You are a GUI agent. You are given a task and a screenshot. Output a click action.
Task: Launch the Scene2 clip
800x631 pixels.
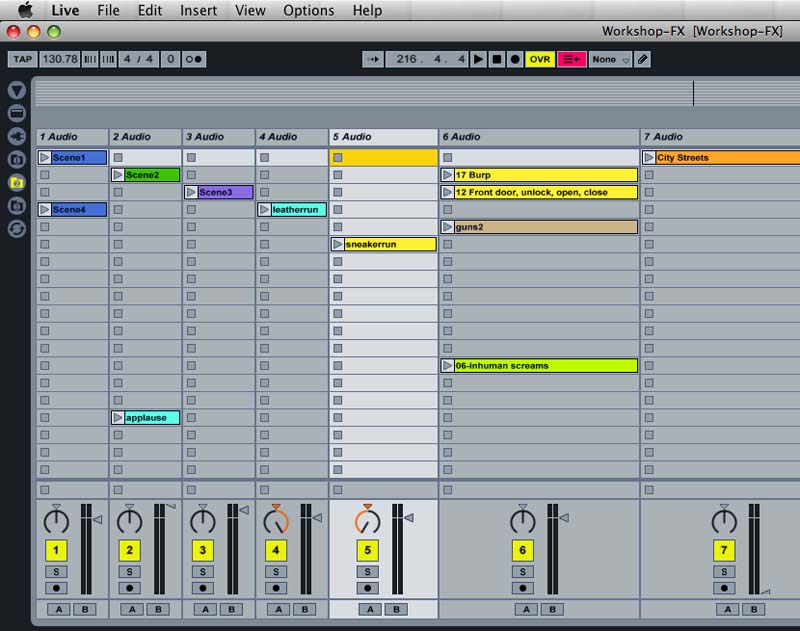[118, 175]
